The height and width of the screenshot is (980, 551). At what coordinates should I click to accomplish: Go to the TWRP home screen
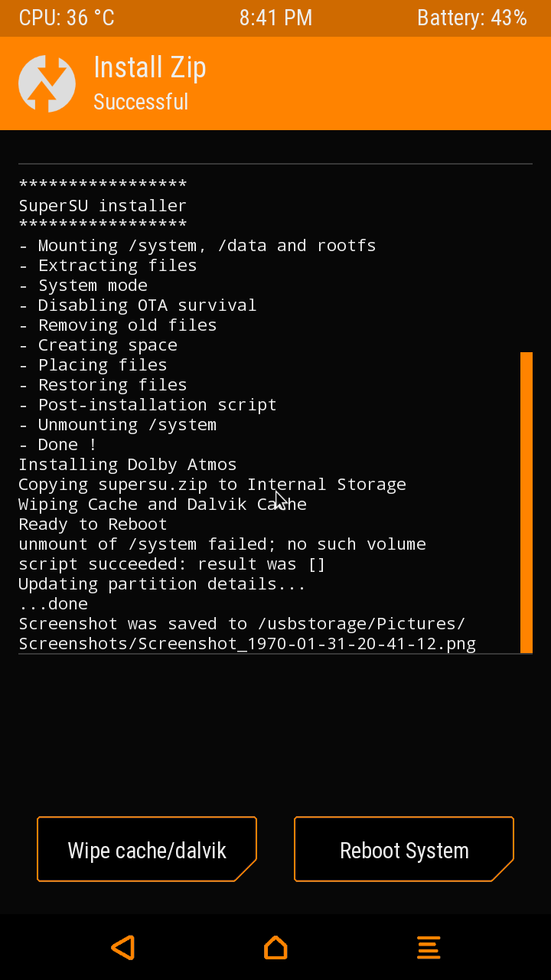tap(275, 947)
